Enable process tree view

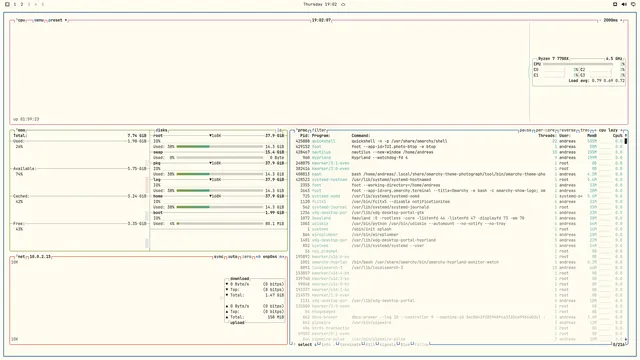pos(584,130)
